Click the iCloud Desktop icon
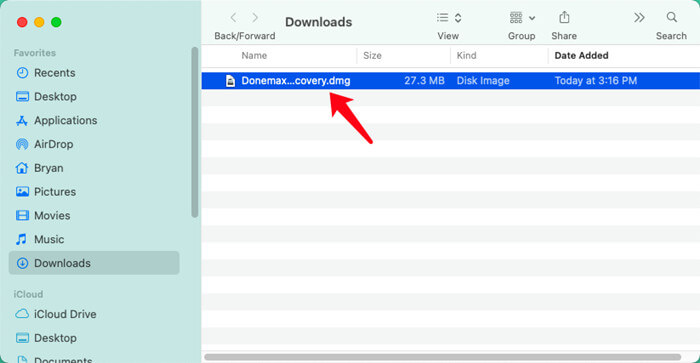Viewport: 700px width, 363px height. [22, 338]
